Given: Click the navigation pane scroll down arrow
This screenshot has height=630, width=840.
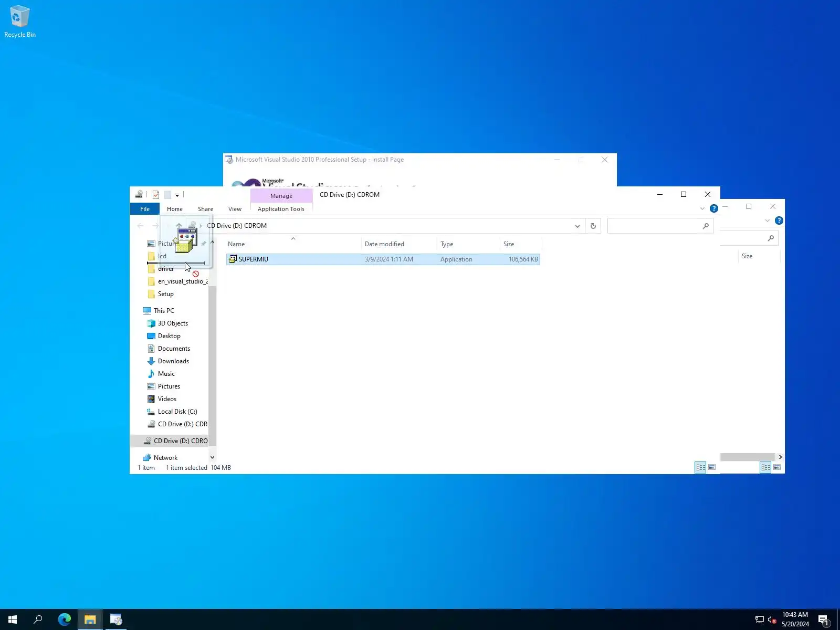Looking at the screenshot, I should 212,457.
